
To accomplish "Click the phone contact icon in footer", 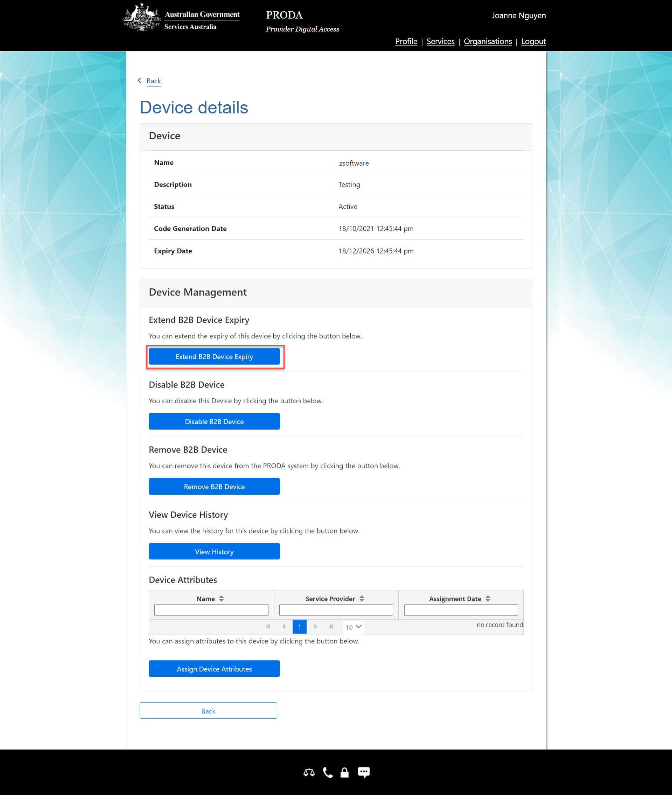I will 328,773.
